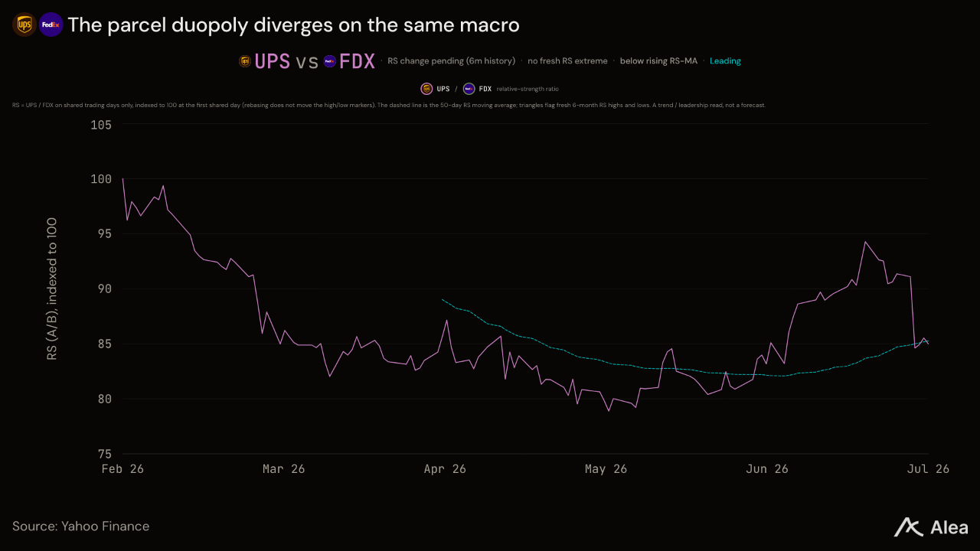Click the UPS shield logo beside the title

coord(24,25)
